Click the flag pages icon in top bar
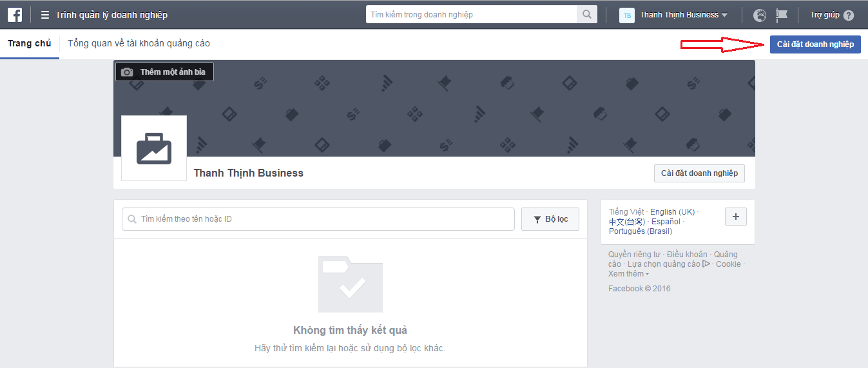 pyautogui.click(x=782, y=15)
